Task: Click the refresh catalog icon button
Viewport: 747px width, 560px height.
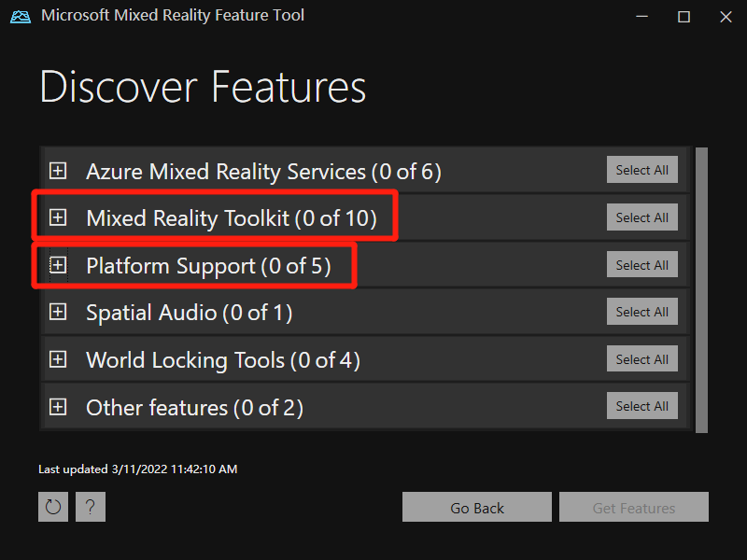Action: coord(53,507)
